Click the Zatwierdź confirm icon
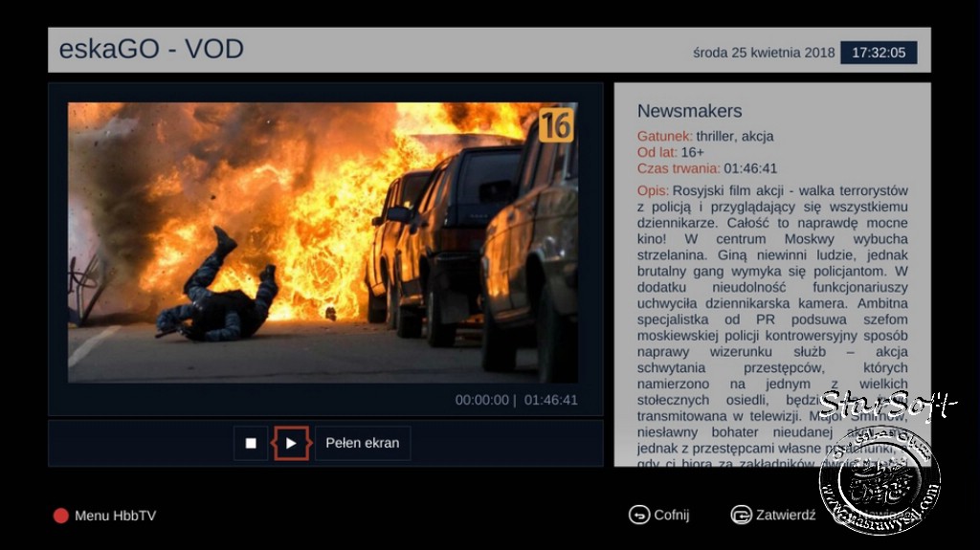The height and width of the screenshot is (550, 980). tap(742, 515)
